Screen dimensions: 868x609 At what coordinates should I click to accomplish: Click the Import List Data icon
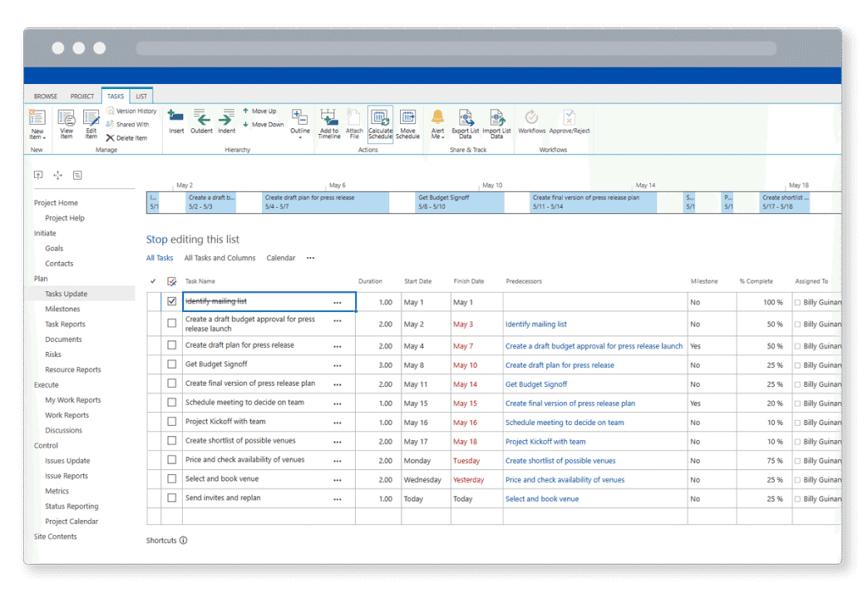(496, 122)
